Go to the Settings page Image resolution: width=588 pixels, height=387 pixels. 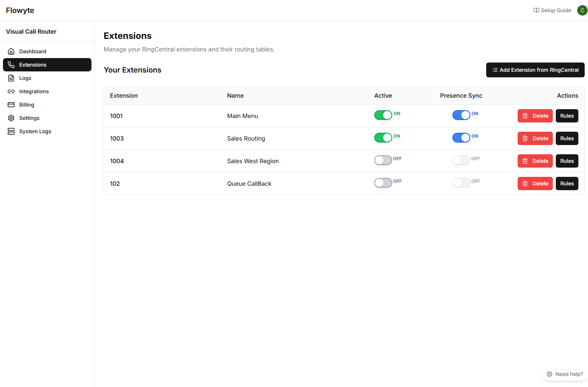point(29,118)
